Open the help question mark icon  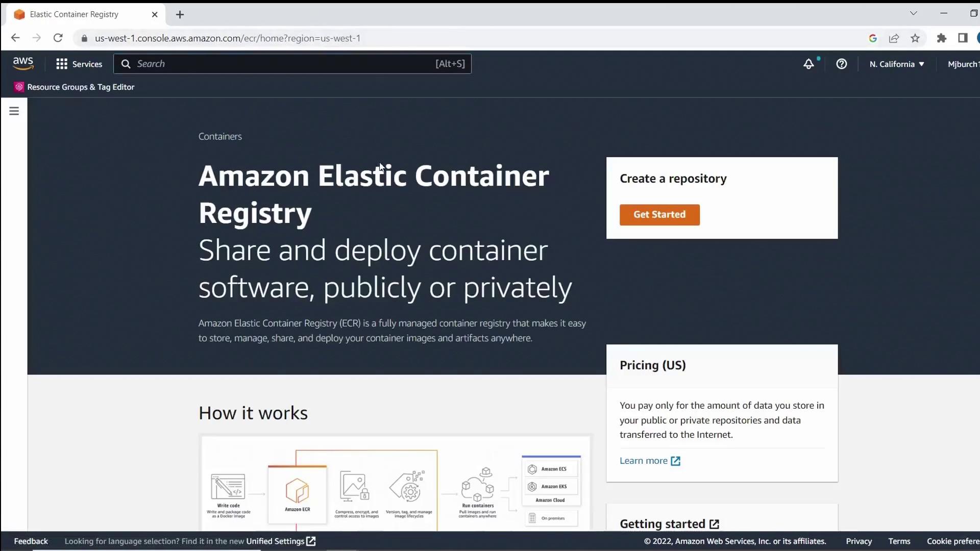coord(842,64)
